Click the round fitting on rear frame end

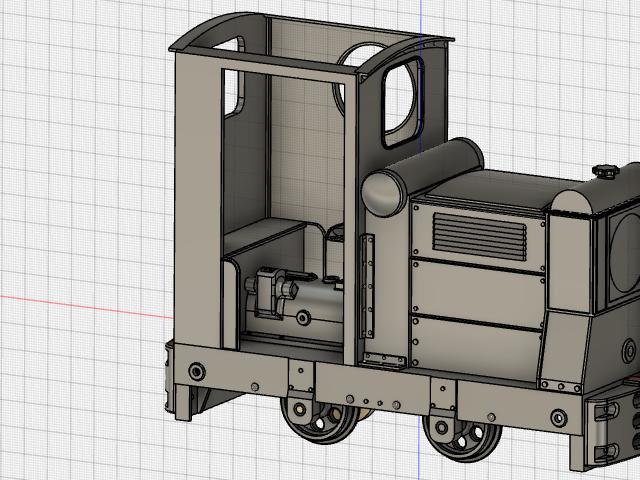[197, 371]
